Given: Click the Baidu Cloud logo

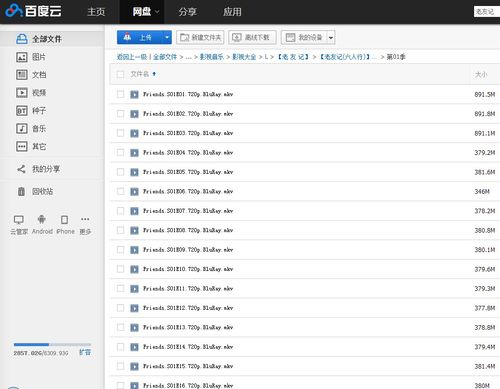Looking at the screenshot, I should tap(33, 11).
